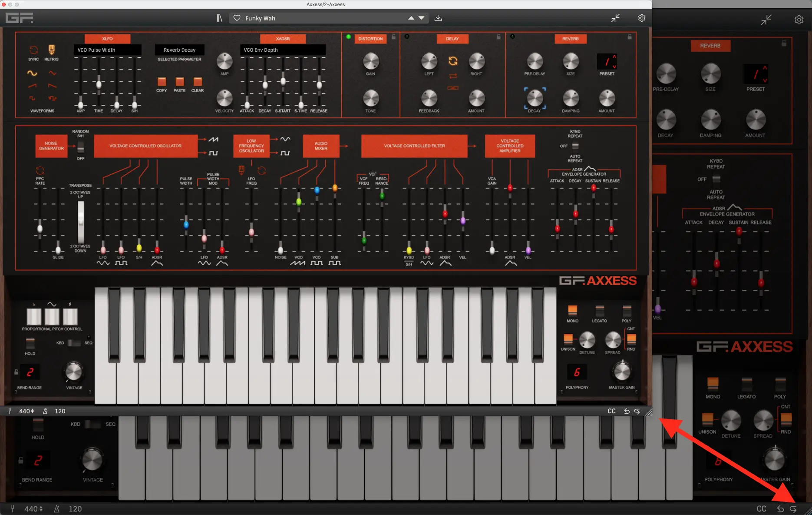
Task: Select XLFO sine waveform icon
Action: (x=32, y=73)
